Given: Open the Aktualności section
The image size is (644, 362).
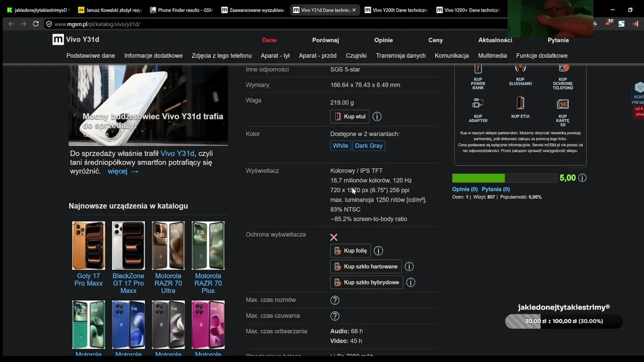Looking at the screenshot, I should tap(495, 40).
